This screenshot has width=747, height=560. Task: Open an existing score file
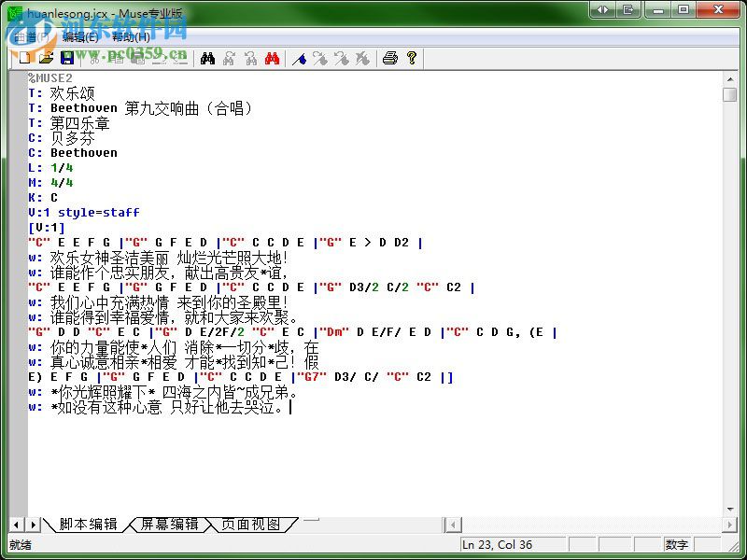pos(47,58)
